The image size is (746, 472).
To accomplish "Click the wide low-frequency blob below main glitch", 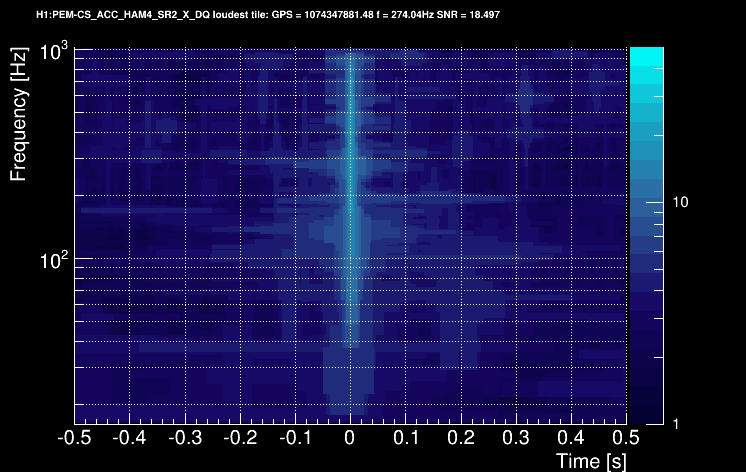I will pyautogui.click(x=349, y=381).
